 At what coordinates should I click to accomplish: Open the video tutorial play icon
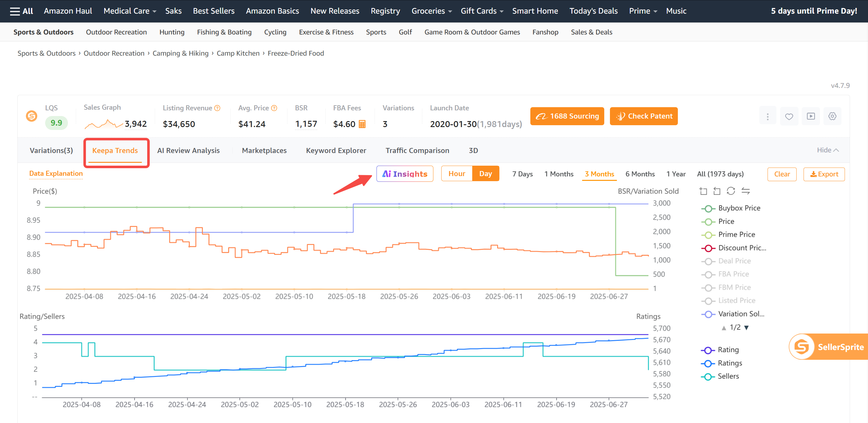[811, 116]
